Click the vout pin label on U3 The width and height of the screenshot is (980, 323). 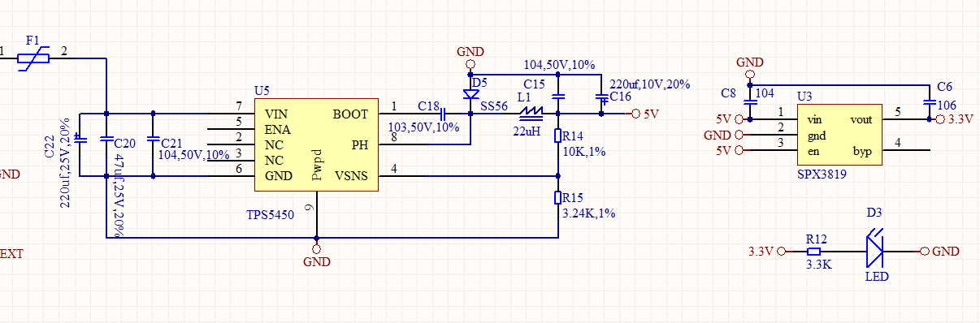[x=861, y=119]
